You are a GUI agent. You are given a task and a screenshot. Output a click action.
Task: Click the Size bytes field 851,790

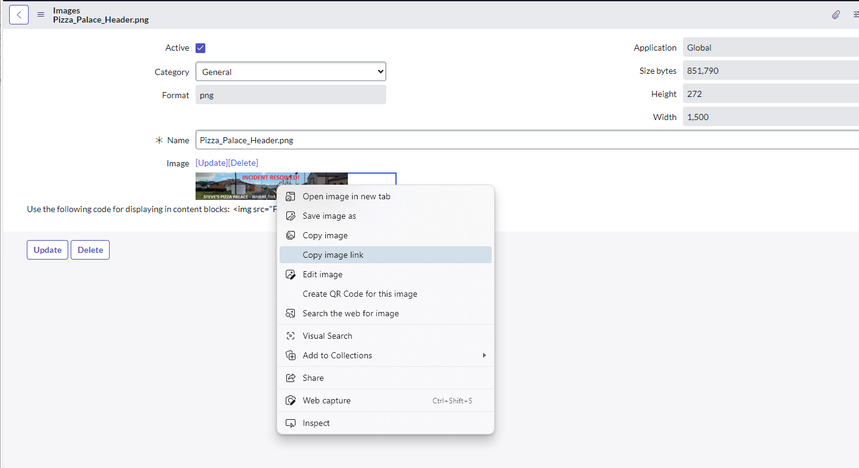click(771, 71)
